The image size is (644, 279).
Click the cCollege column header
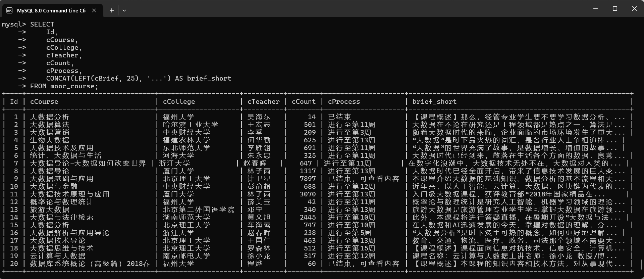(179, 101)
